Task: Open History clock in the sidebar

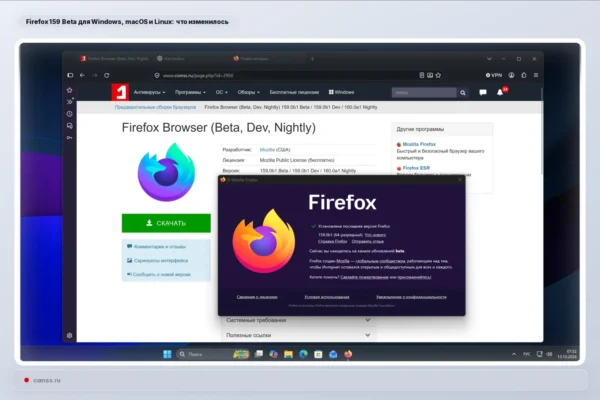Action: click(70, 114)
